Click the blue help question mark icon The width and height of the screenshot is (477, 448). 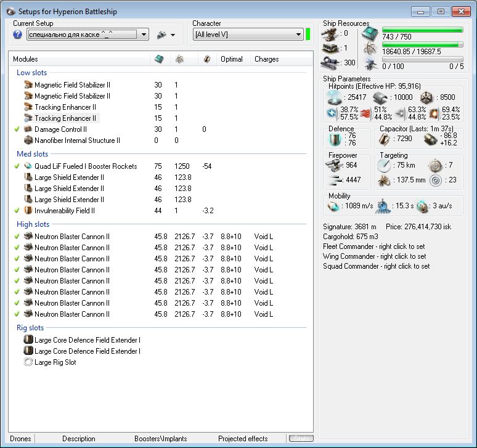[x=17, y=35]
